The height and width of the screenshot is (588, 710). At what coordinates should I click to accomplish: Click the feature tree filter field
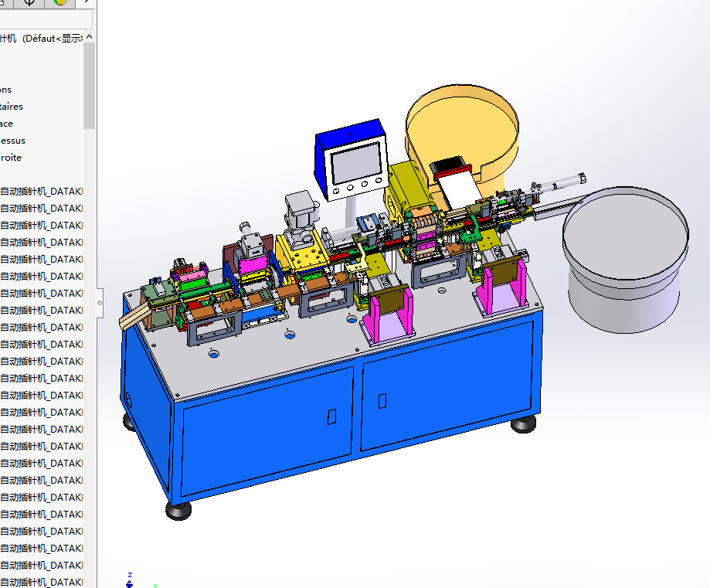(46, 19)
